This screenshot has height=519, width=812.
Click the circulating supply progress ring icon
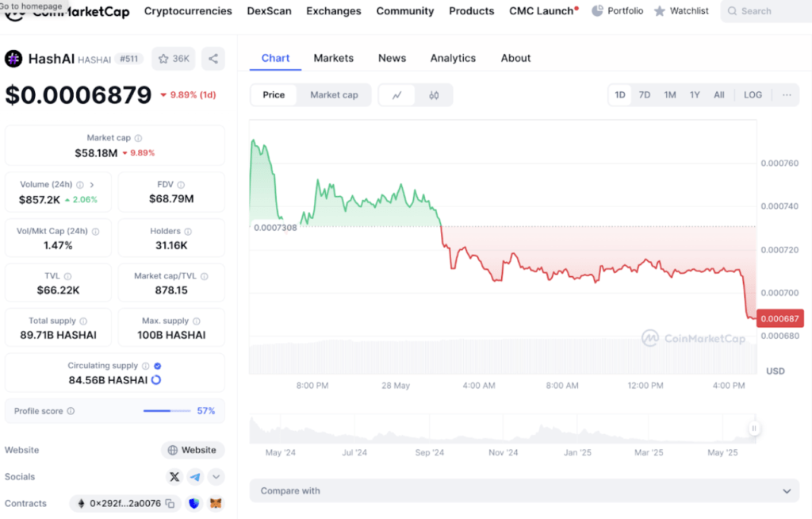(156, 380)
